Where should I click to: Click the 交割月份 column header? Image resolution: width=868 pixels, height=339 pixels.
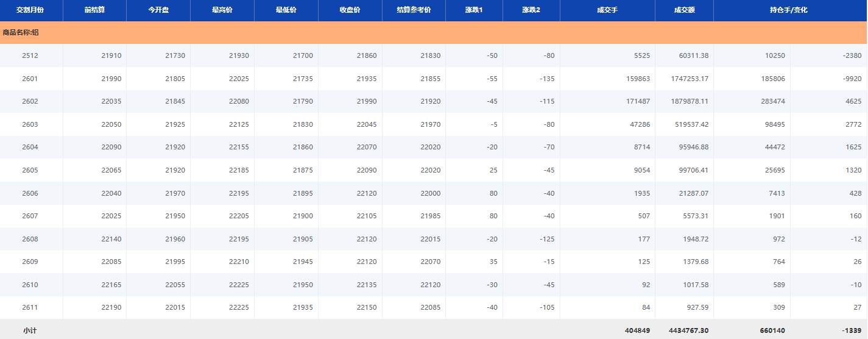click(x=30, y=10)
